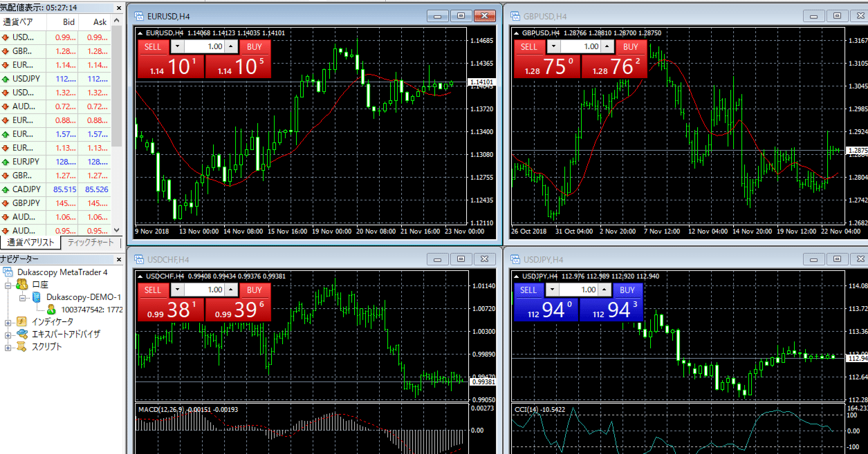Screen dimensions: 868x454
Task: Collapse the Dukascopy-DEMO-1 tree node
Action: 23,297
